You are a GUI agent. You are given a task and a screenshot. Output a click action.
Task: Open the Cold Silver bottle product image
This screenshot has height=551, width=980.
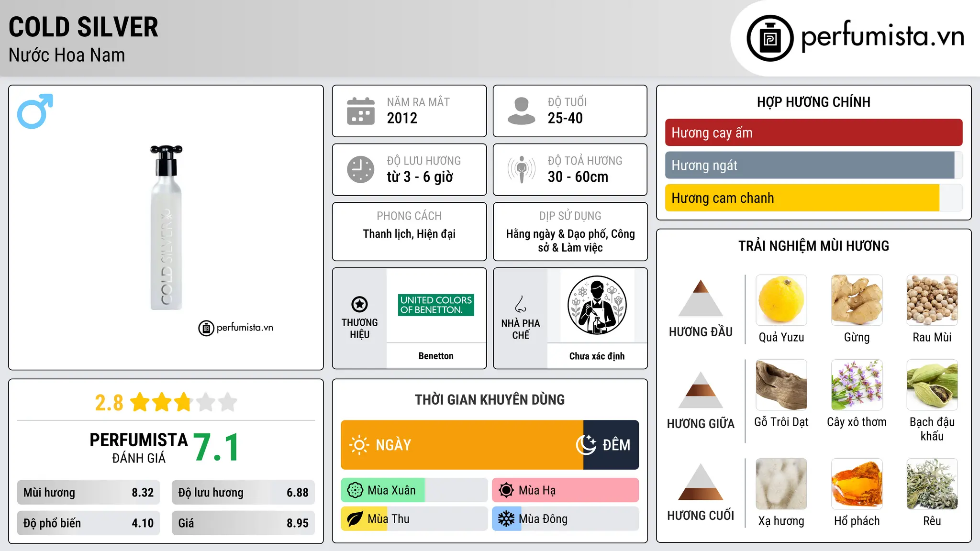[166, 228]
